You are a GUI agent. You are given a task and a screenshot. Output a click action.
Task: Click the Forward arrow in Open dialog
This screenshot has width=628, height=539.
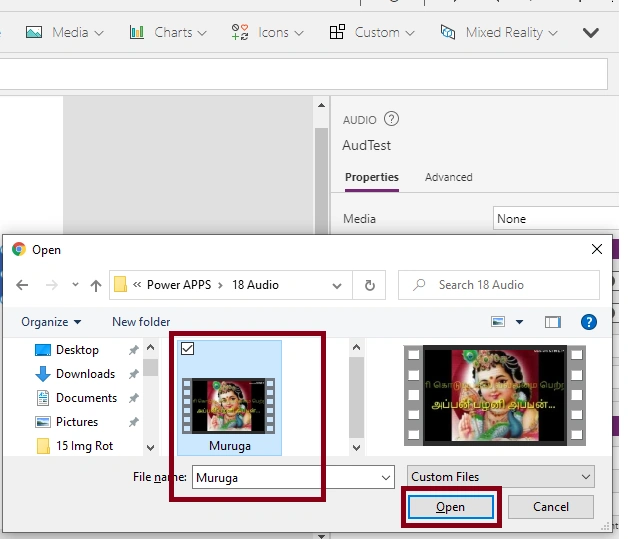click(x=52, y=285)
